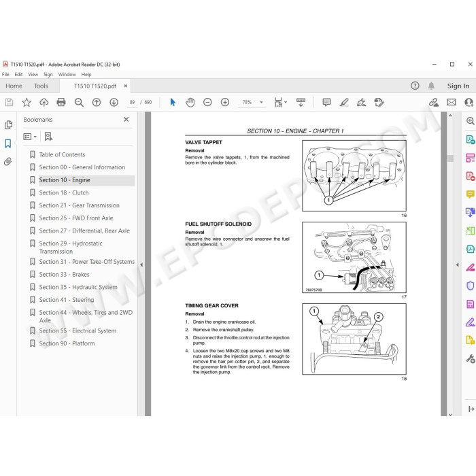The height and width of the screenshot is (476, 476).
Task: Share a link to the file
Action: click(434, 102)
